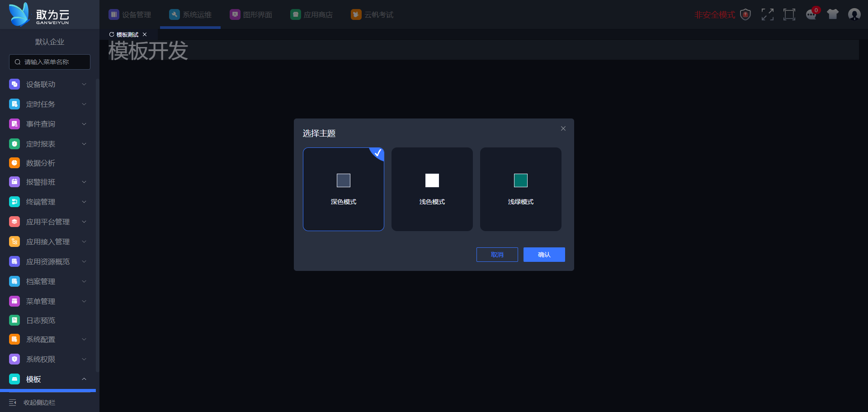Expand the 事件查询 menu chevron
Viewport: 868px width, 412px height.
click(84, 124)
